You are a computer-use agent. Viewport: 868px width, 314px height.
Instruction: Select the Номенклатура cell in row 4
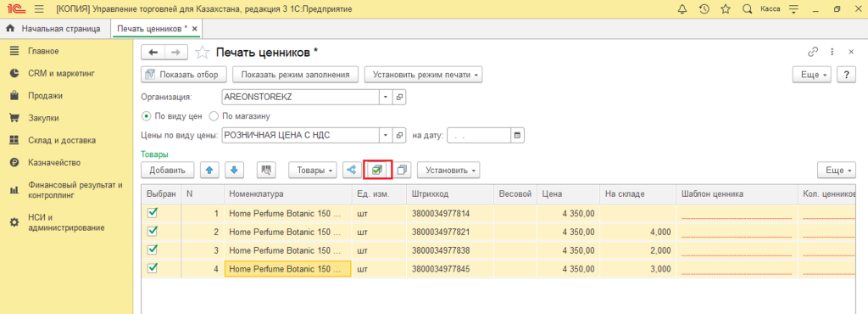tap(288, 269)
